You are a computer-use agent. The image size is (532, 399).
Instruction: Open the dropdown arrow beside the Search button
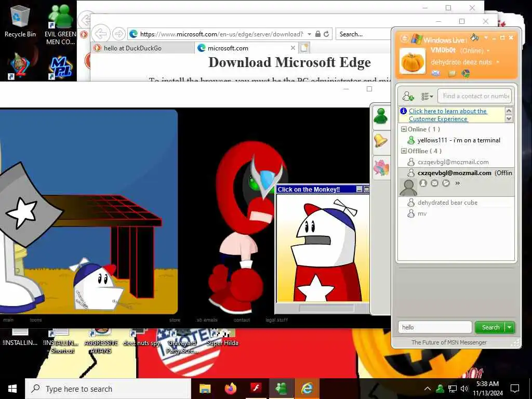tap(510, 327)
